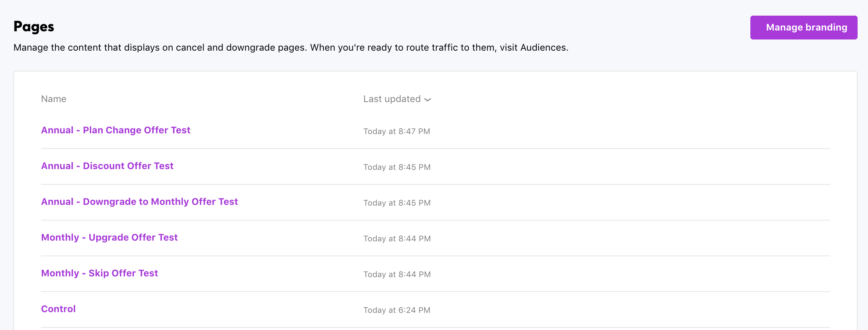The image size is (868, 330).
Task: Open the Annual - Discount Offer Test page
Action: click(107, 166)
